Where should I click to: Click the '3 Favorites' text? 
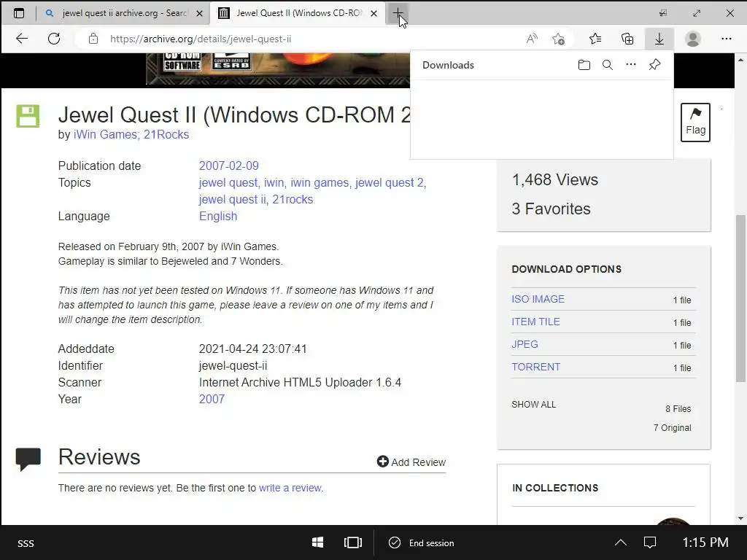pos(551,209)
